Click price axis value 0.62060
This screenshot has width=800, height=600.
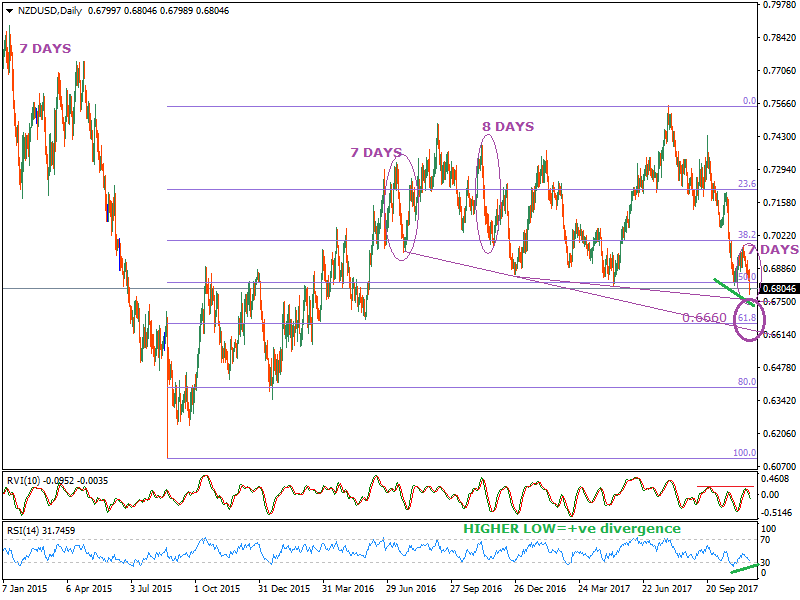pyautogui.click(x=780, y=434)
